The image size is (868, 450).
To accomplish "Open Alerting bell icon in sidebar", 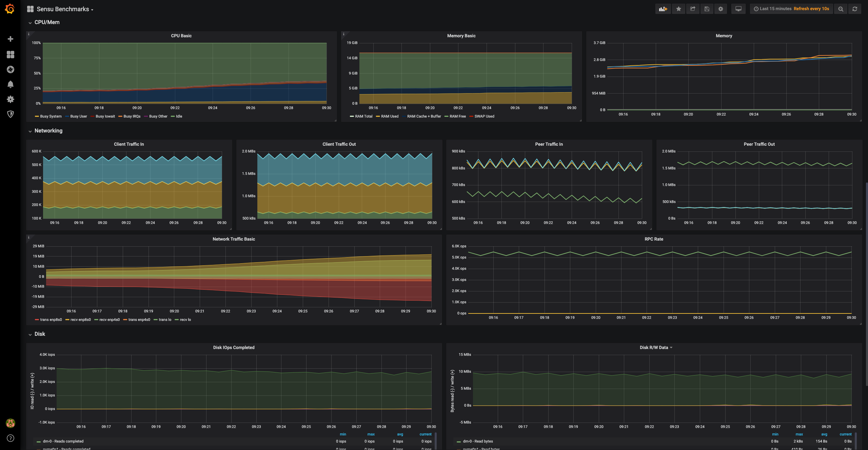I will [11, 84].
